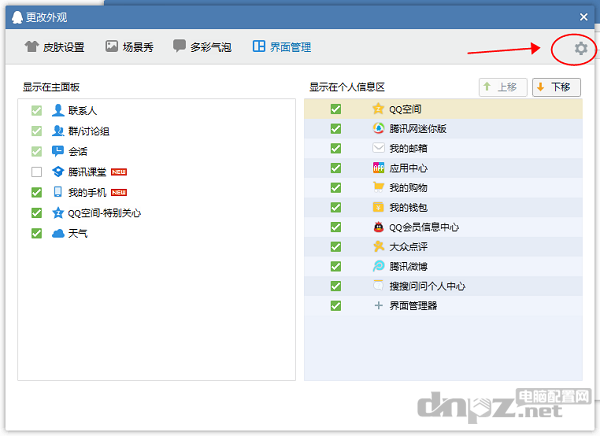Screen dimensions: 600x436
Task: Disable the QQ会员信息中心 checkbox
Action: pyautogui.click(x=336, y=227)
